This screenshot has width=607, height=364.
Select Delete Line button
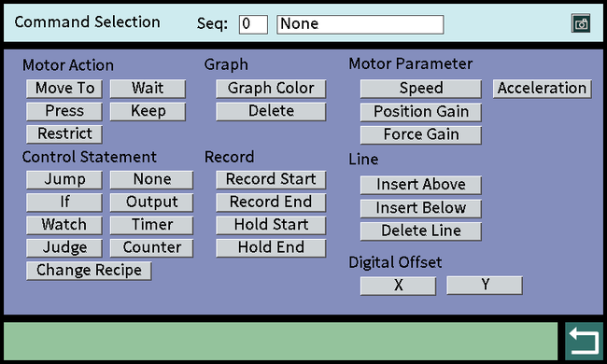click(421, 231)
